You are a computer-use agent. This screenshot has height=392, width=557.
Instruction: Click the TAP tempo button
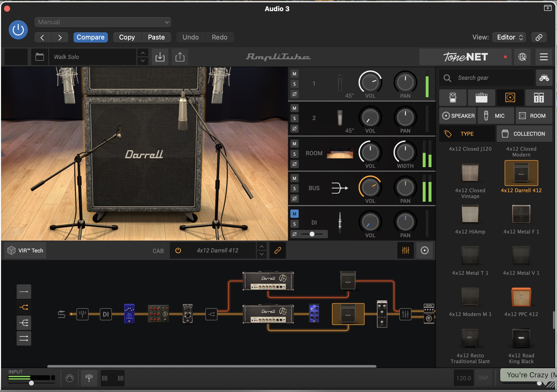click(483, 378)
